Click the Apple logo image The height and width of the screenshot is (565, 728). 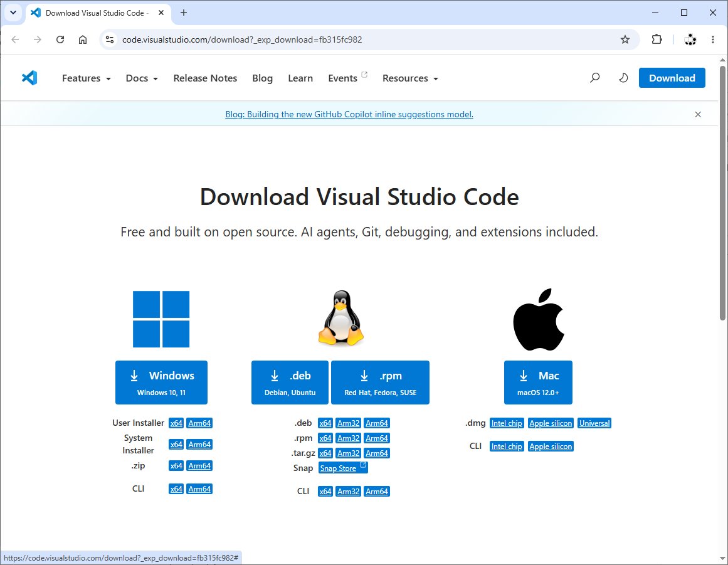(539, 319)
